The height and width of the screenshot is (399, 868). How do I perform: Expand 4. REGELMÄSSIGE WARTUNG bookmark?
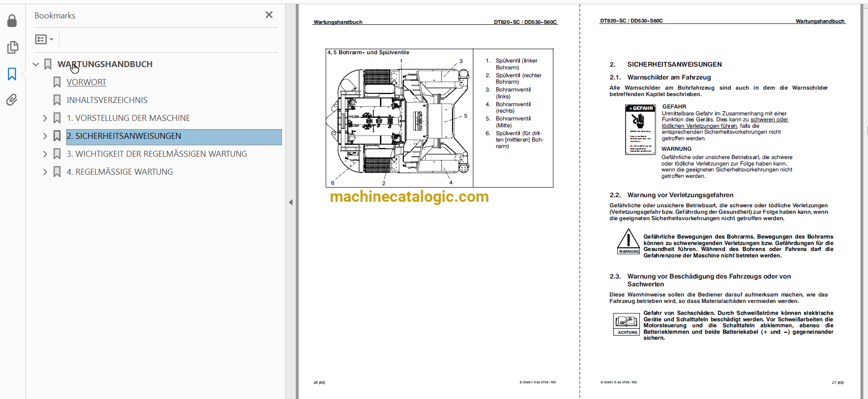pyautogui.click(x=45, y=172)
